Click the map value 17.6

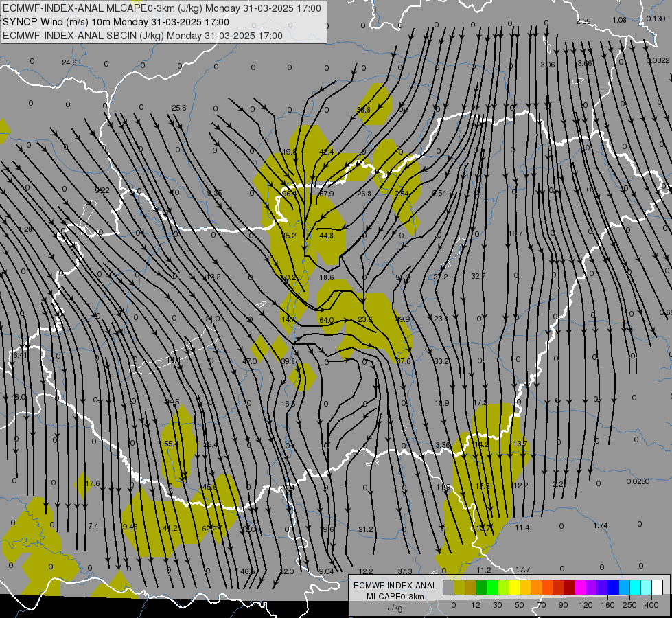(x=92, y=484)
